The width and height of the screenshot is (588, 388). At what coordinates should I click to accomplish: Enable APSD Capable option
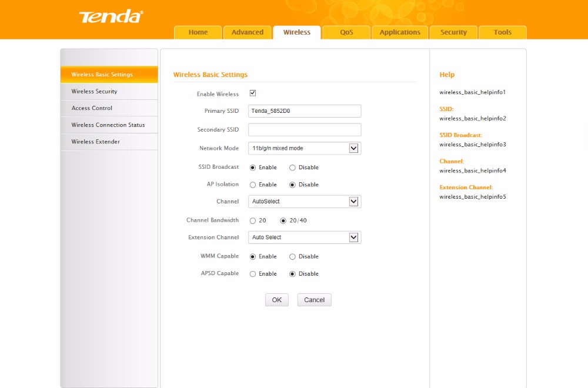(253, 274)
